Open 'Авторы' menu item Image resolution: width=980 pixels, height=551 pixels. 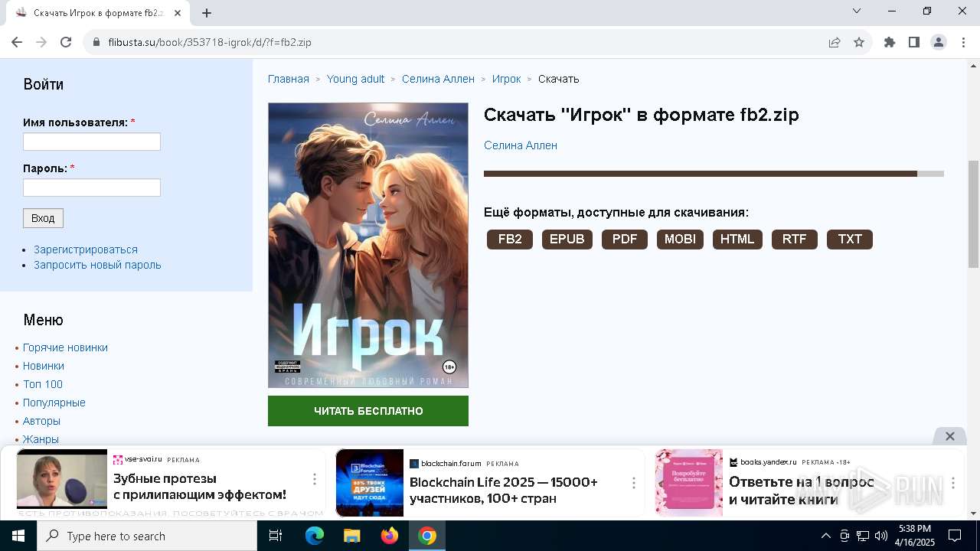(x=41, y=421)
